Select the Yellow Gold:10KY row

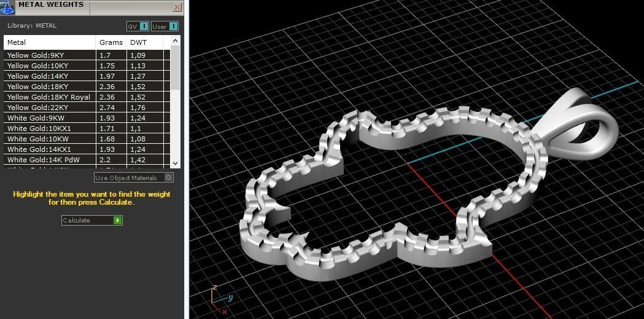click(87, 66)
